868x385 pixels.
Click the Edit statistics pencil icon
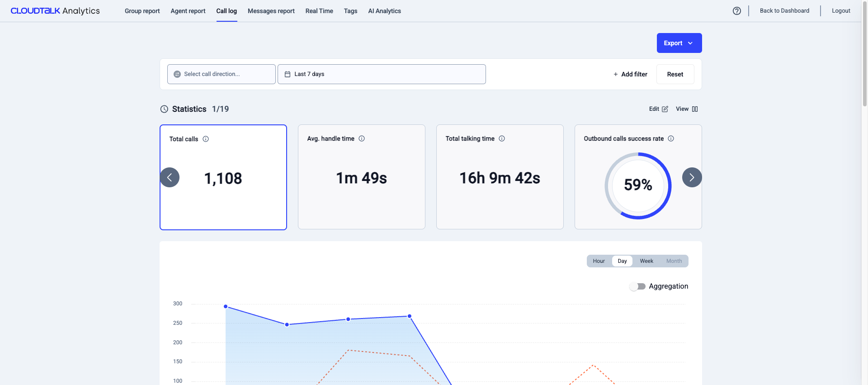pos(665,109)
